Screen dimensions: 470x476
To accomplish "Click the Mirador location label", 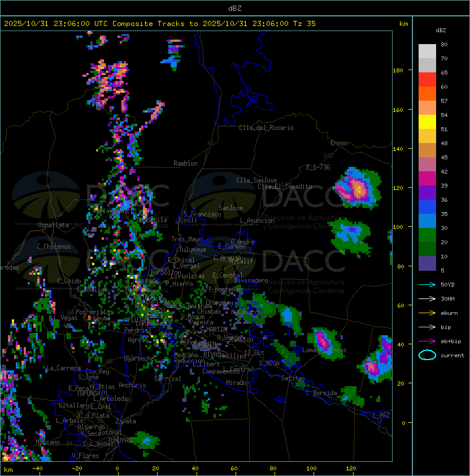I will tap(238, 383).
